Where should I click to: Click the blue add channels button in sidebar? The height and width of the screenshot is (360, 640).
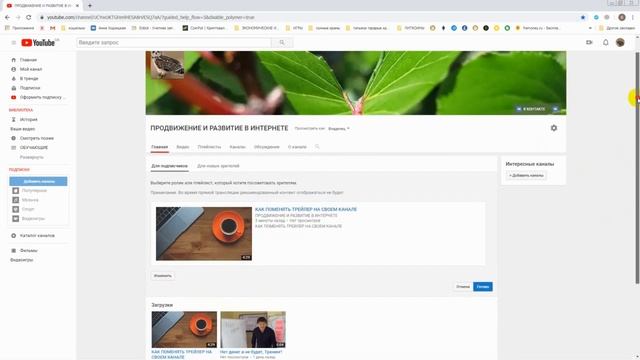tap(38, 181)
